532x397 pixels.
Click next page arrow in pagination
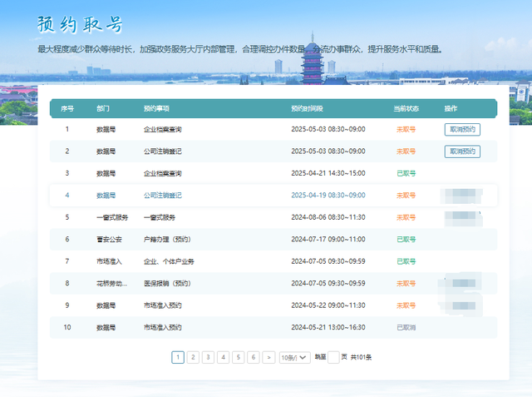(x=268, y=357)
